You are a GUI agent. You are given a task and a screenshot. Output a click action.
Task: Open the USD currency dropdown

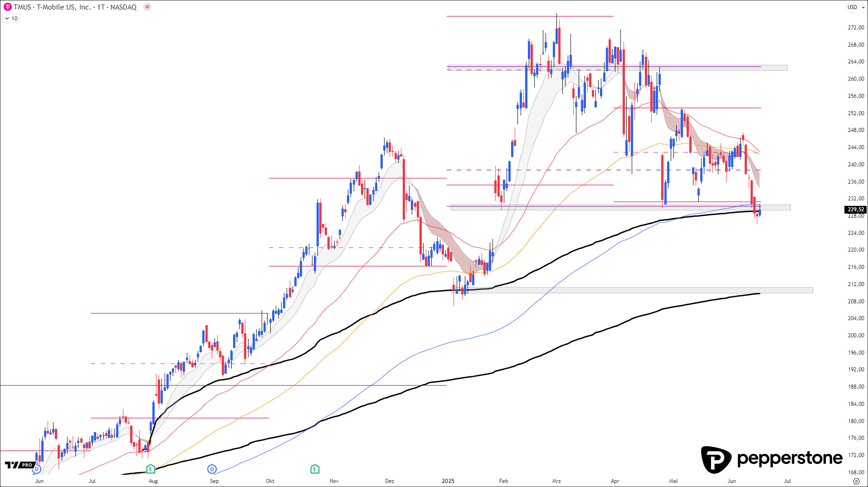pyautogui.click(x=856, y=7)
